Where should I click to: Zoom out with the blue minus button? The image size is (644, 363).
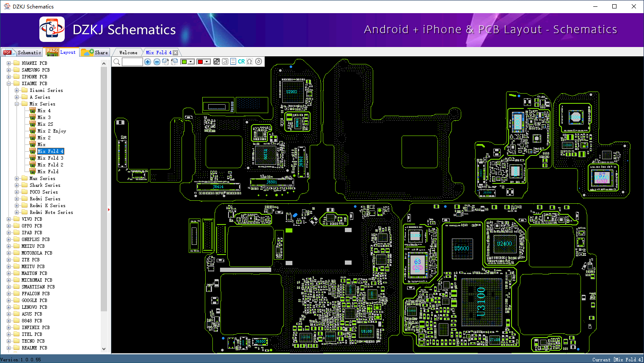[x=157, y=62]
